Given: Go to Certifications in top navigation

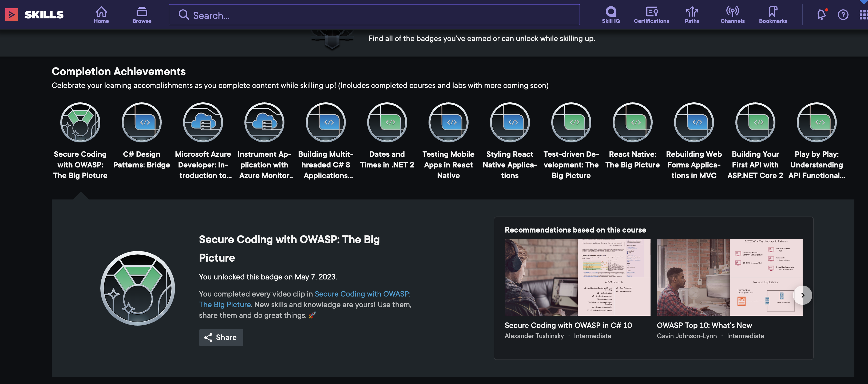Looking at the screenshot, I should coord(651,14).
